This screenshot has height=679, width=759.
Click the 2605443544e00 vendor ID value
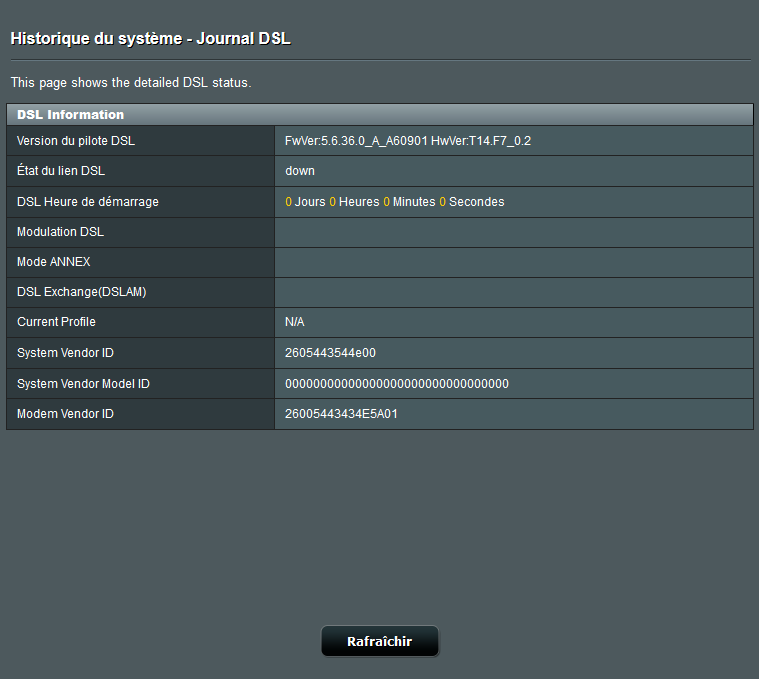pos(330,353)
